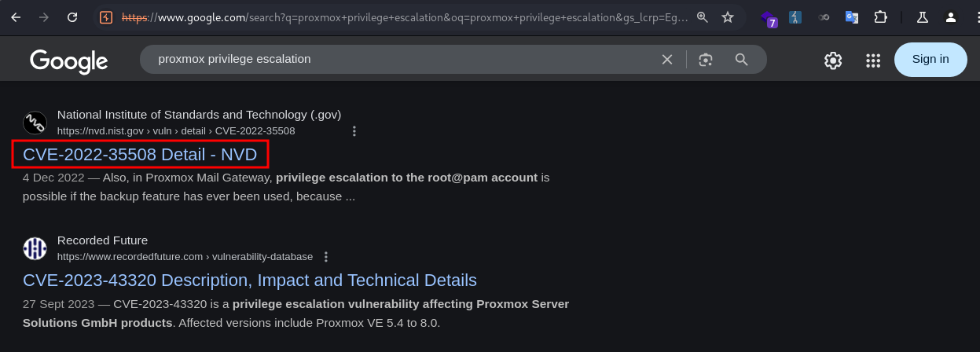The height and width of the screenshot is (352, 980).
Task: Click the magnifier search button
Action: [741, 59]
